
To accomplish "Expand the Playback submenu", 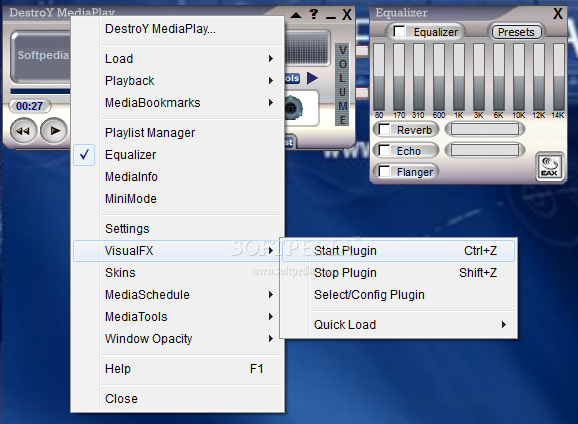I will point(178,81).
